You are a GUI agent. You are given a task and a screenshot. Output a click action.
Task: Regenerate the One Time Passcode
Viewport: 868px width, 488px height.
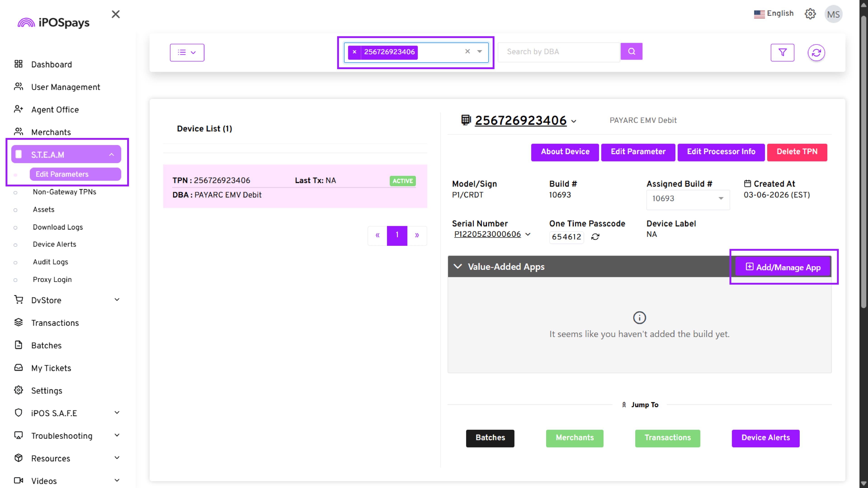595,237
